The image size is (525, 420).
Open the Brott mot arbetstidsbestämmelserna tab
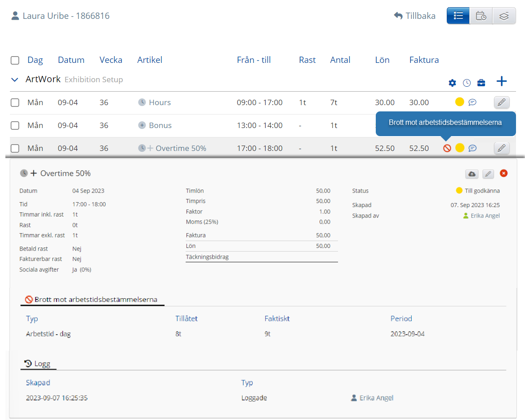click(x=92, y=300)
